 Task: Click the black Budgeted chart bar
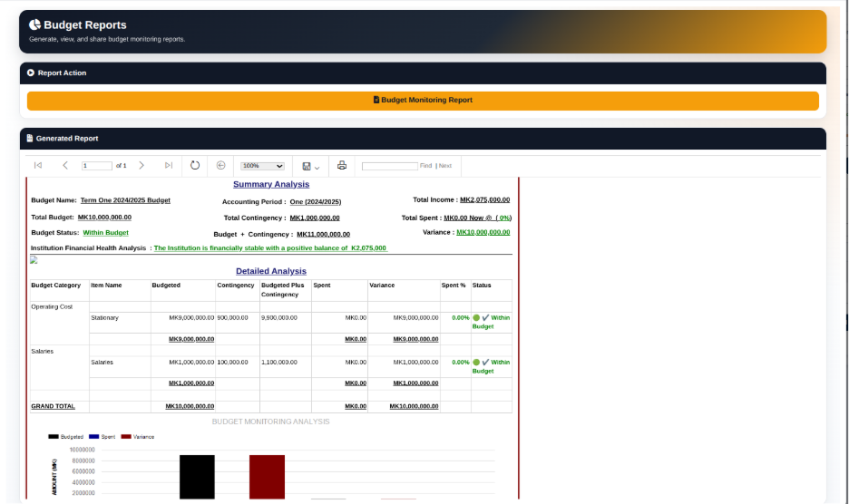(197, 477)
